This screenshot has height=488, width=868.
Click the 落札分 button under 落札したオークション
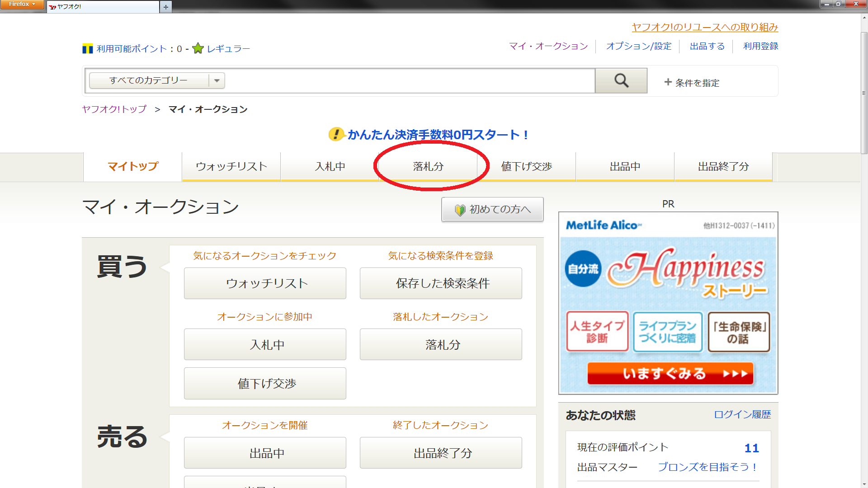tap(441, 345)
